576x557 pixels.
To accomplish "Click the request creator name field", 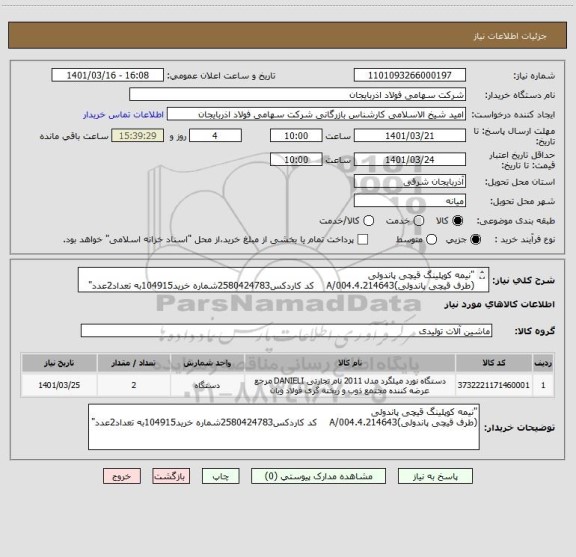I will click(x=316, y=114).
